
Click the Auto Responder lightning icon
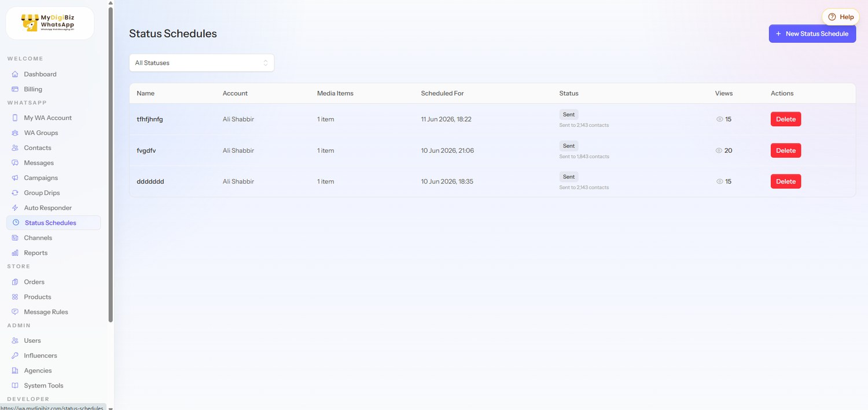pyautogui.click(x=15, y=208)
